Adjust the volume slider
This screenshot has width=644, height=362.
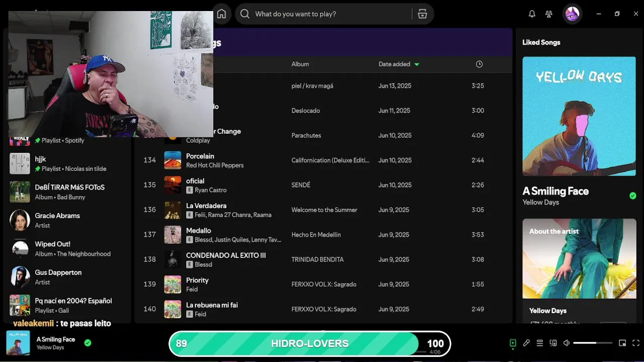593,343
